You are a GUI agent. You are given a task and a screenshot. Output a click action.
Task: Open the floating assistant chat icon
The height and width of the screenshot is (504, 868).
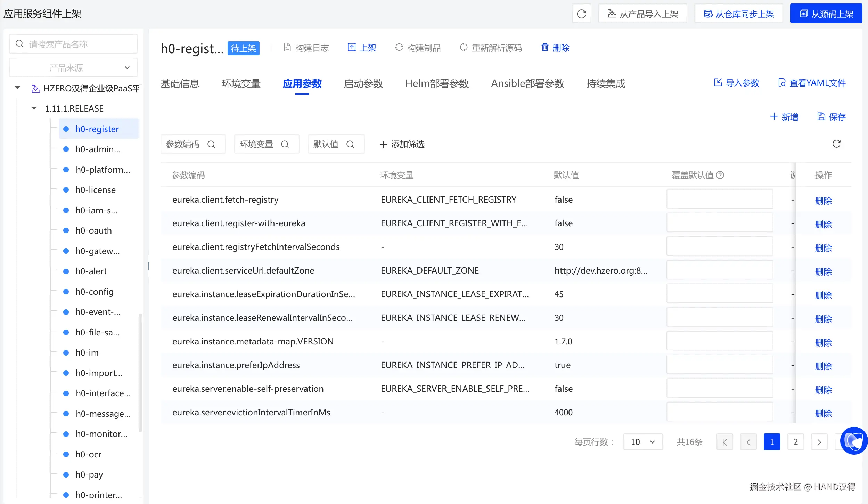point(853,441)
